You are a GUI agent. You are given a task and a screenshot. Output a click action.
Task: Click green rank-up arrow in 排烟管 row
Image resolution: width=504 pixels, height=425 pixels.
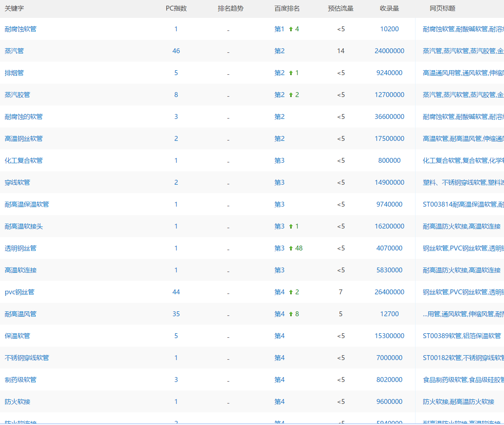click(291, 73)
